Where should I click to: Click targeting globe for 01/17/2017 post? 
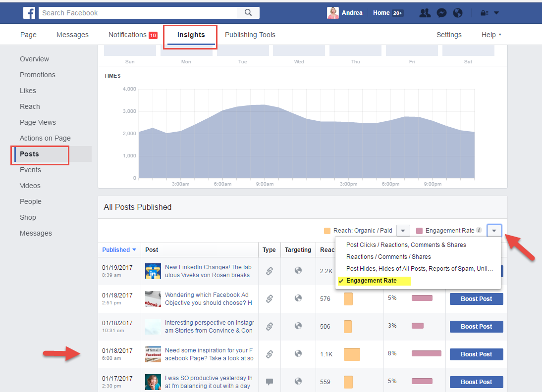(x=298, y=381)
